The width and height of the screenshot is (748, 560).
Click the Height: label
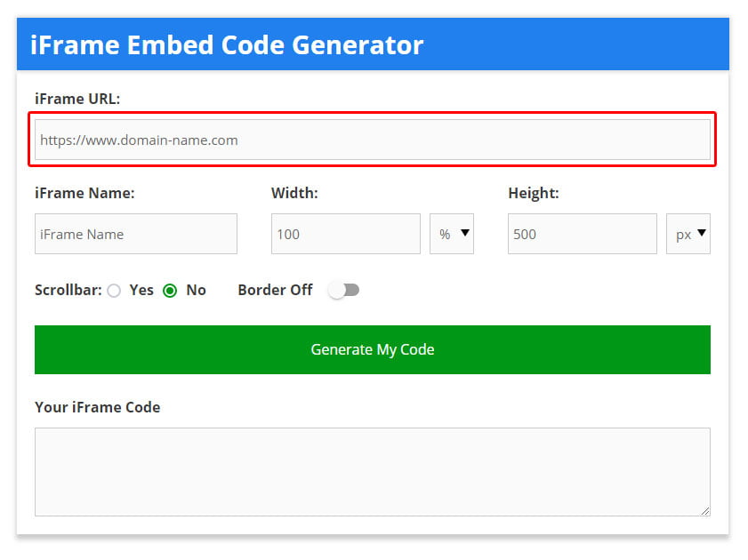point(534,193)
